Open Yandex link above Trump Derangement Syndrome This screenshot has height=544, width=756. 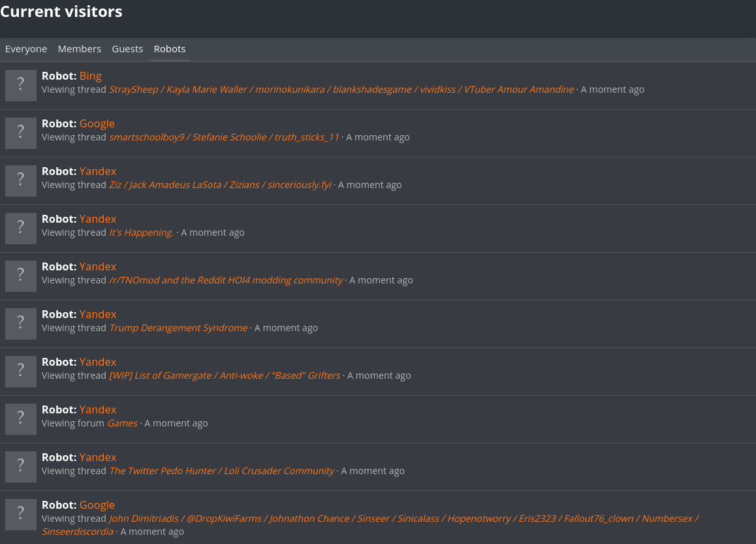pos(98,314)
